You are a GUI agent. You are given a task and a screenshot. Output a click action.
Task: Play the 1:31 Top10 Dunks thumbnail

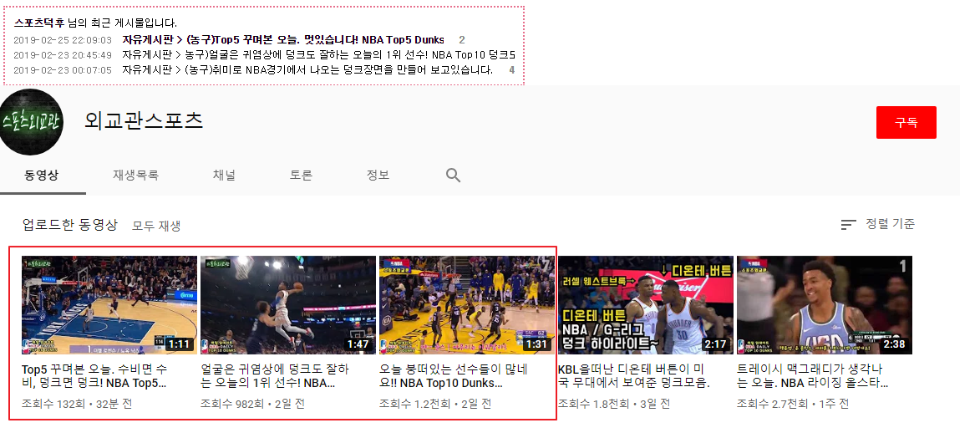coord(466,305)
